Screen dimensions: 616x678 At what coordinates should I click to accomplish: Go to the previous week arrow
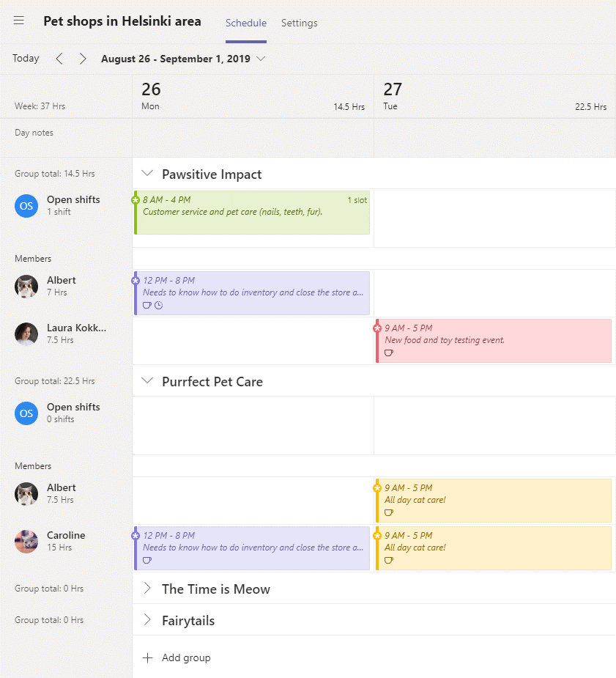(x=59, y=59)
